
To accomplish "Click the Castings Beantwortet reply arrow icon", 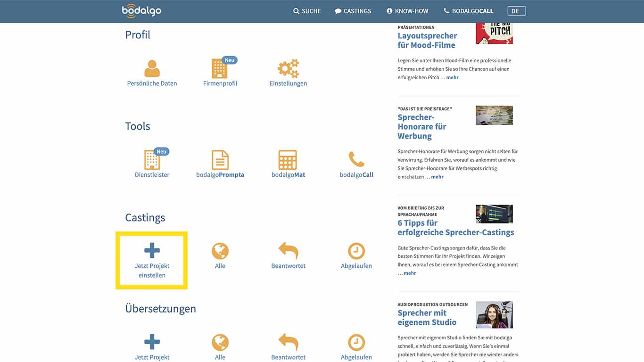I will [x=288, y=251].
